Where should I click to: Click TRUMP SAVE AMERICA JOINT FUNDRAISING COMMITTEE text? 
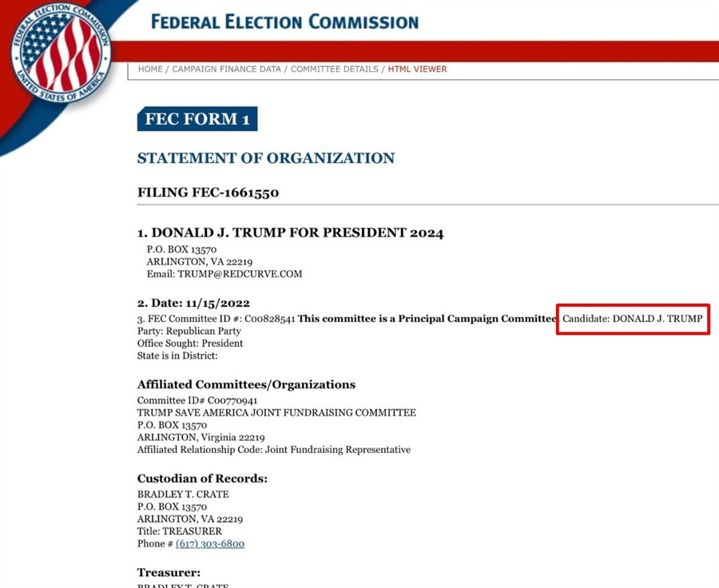[276, 412]
